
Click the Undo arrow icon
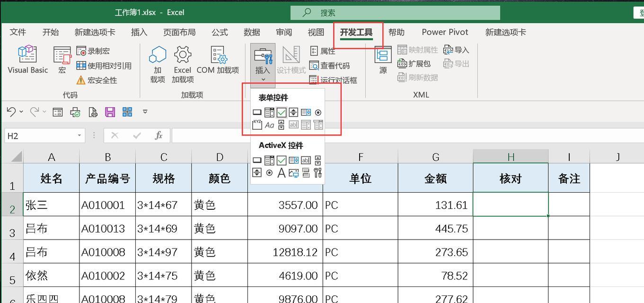click(11, 112)
